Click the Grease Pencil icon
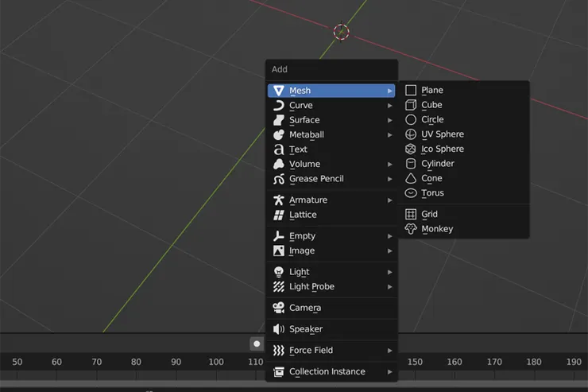The width and height of the screenshot is (588, 392). tap(279, 179)
